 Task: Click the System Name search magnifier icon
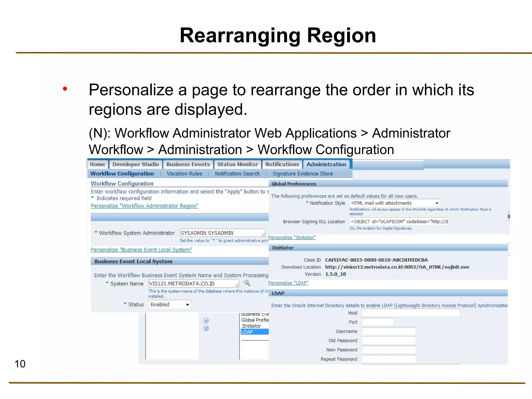(247, 283)
